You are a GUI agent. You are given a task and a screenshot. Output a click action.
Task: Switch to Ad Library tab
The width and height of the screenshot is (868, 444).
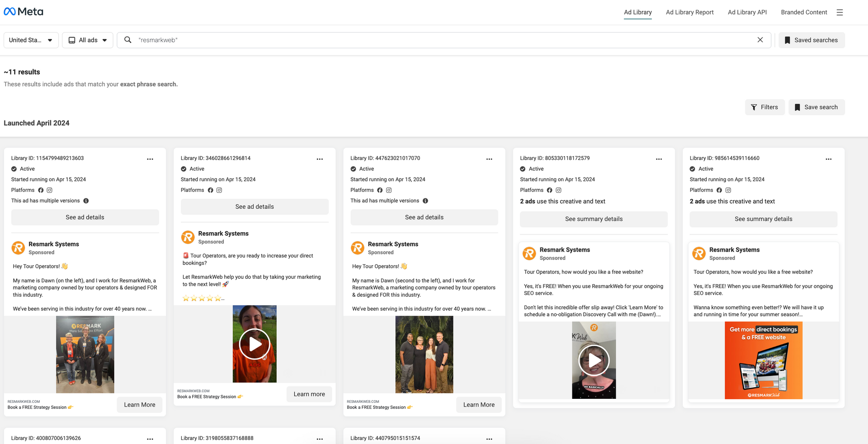[x=637, y=12]
